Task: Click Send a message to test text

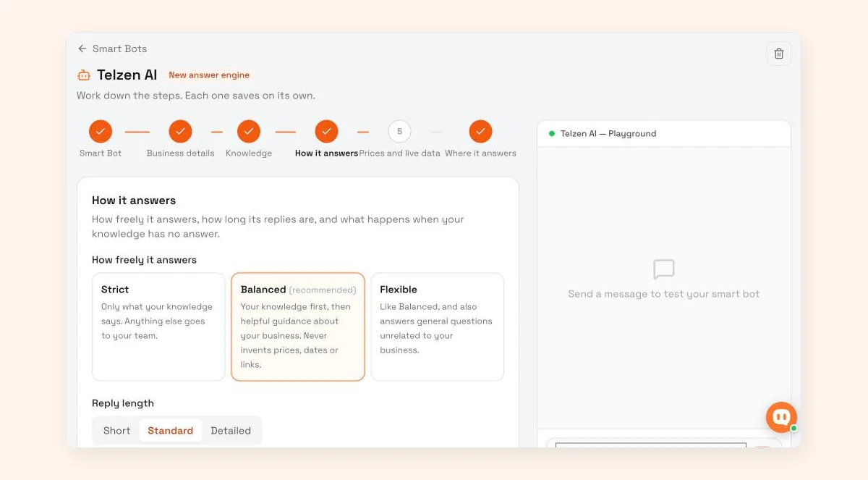Action: click(664, 294)
